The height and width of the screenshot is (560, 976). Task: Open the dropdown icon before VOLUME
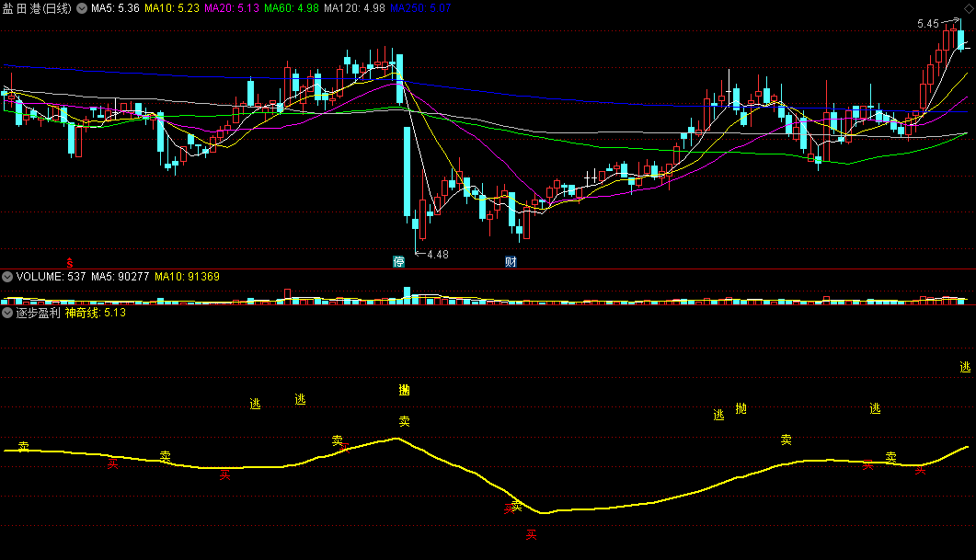7,277
